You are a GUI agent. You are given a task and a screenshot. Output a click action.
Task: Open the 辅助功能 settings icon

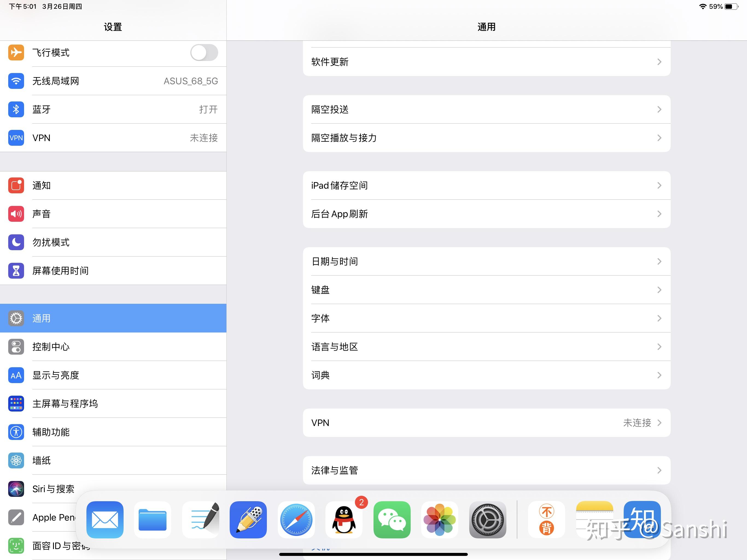pos(16,432)
